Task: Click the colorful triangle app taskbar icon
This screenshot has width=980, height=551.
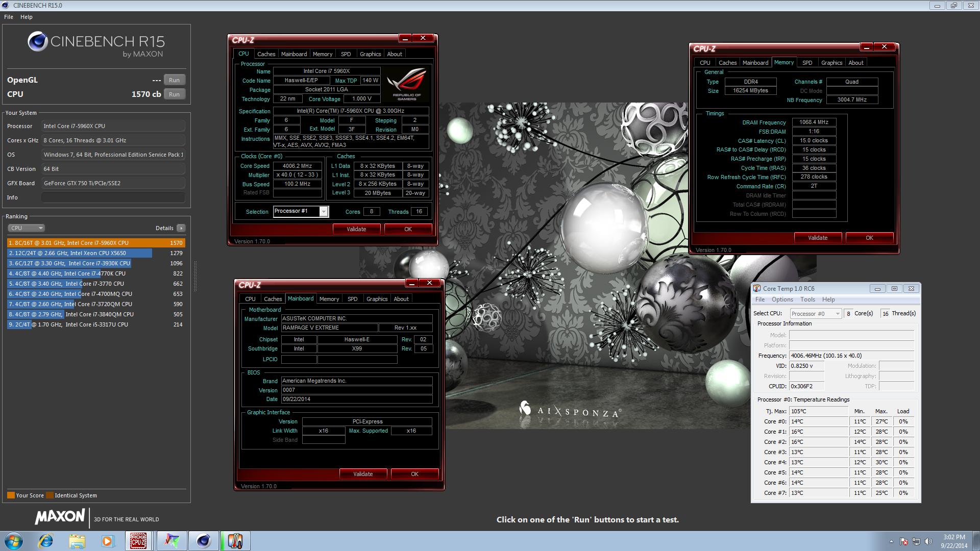Action: point(172,541)
